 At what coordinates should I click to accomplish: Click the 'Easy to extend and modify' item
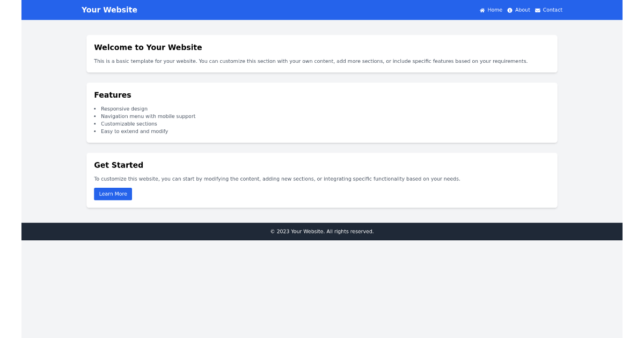[134, 131]
